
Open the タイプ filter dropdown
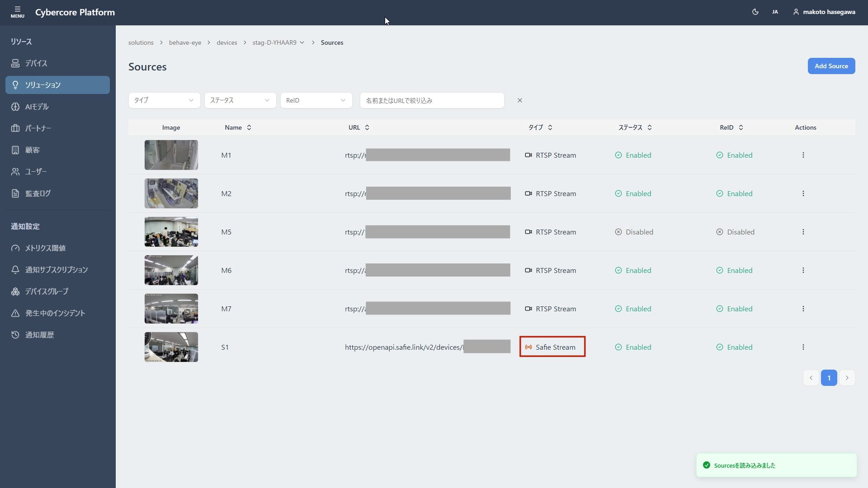[x=164, y=100]
